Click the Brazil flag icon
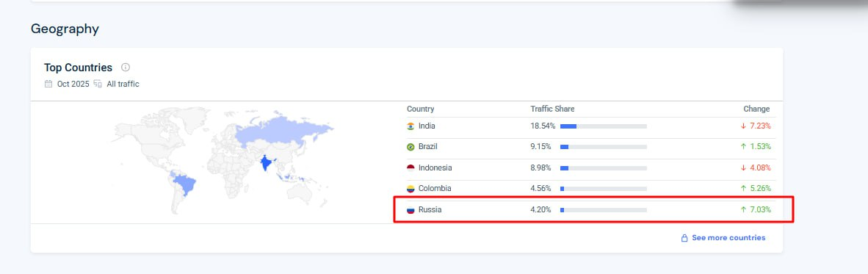 411,147
